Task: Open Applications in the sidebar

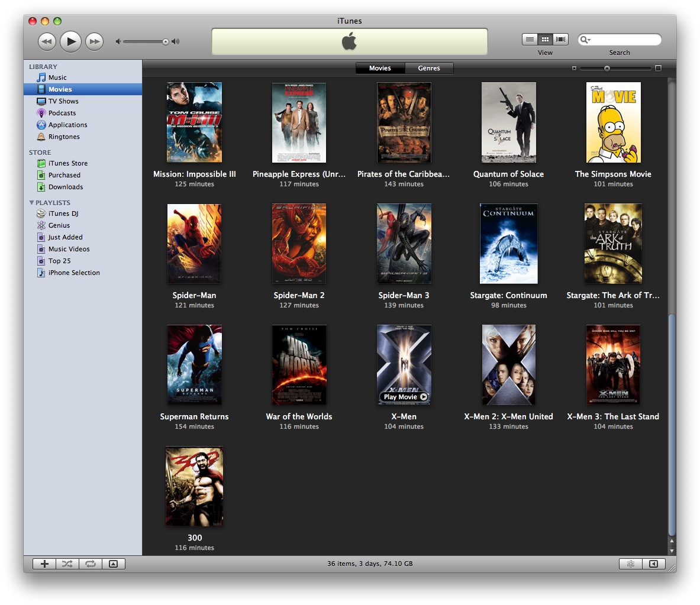Action: point(83,125)
